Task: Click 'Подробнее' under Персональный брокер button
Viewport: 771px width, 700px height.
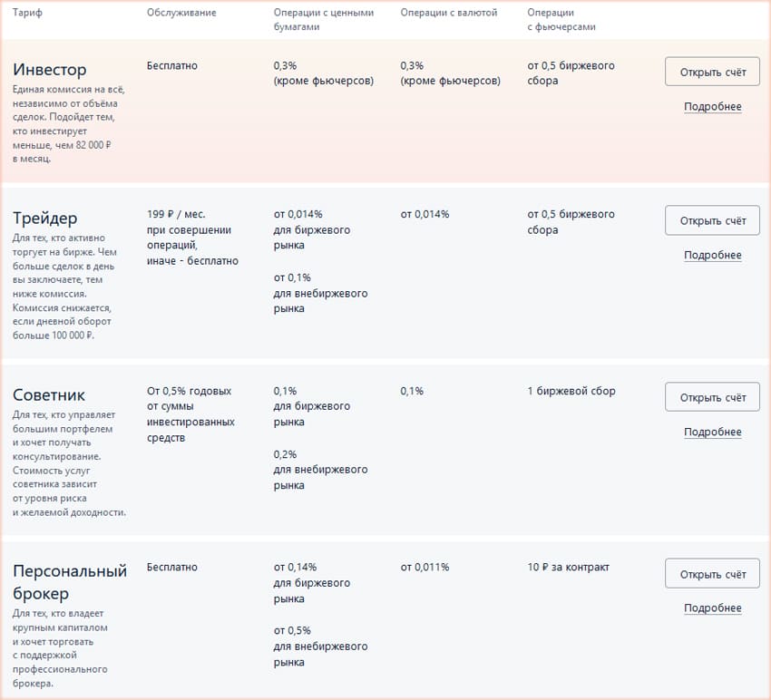Action: pos(712,608)
